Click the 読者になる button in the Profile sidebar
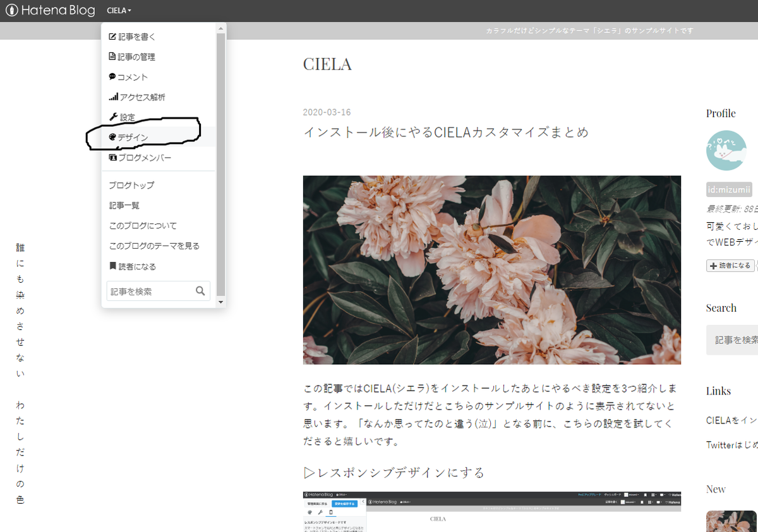The width and height of the screenshot is (758, 532). coord(730,265)
